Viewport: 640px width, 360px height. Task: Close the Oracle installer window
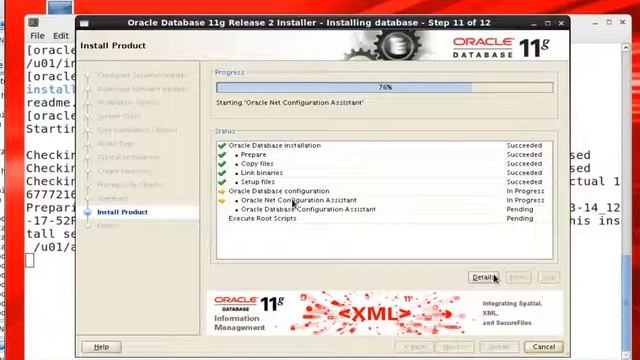tap(561, 23)
